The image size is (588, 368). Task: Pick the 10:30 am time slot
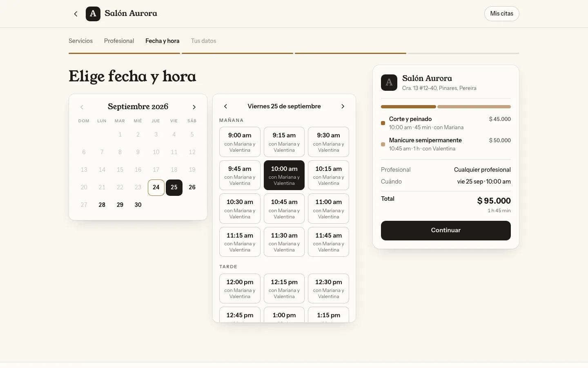coord(240,209)
